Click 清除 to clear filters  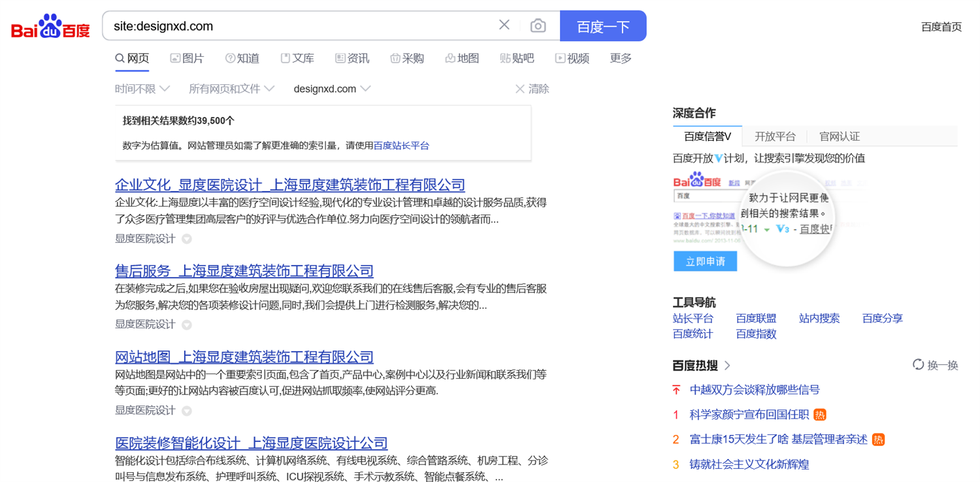(532, 89)
